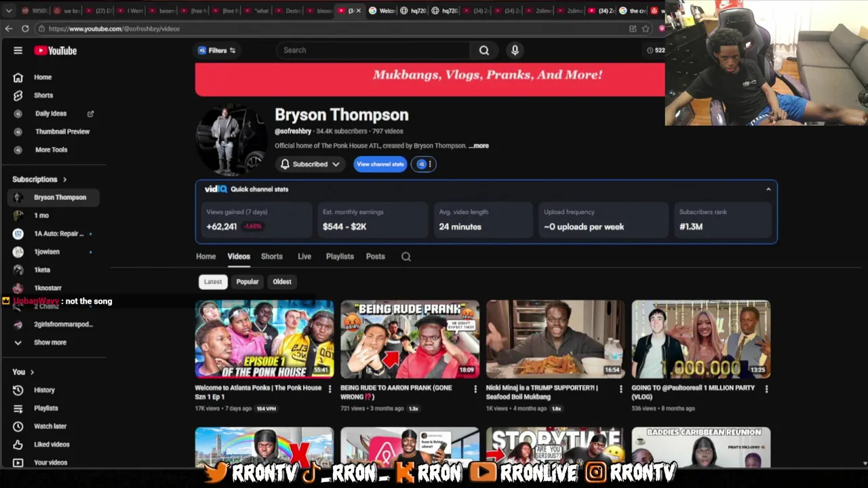Click the browser address bar URL
868x488 pixels.
click(x=114, y=28)
